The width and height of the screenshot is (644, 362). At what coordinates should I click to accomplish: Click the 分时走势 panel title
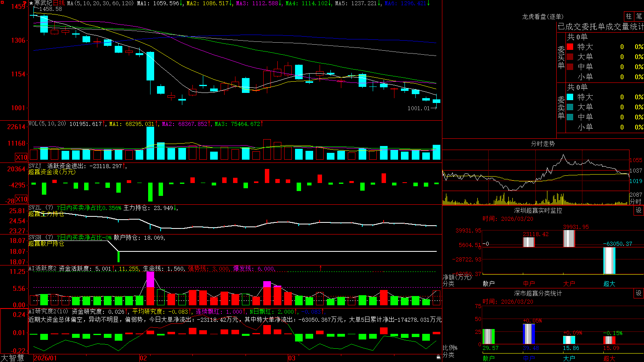click(x=543, y=144)
